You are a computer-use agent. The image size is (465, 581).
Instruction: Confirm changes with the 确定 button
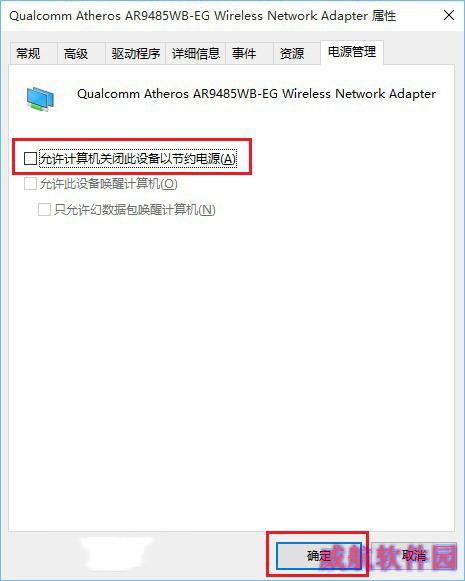(319, 555)
